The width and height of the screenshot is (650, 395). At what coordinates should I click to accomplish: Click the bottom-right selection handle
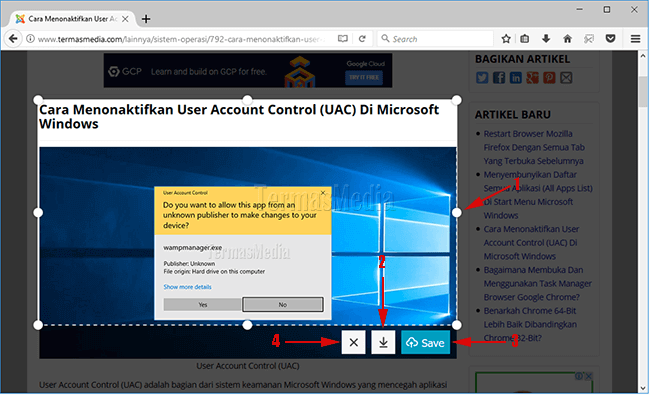(x=456, y=325)
